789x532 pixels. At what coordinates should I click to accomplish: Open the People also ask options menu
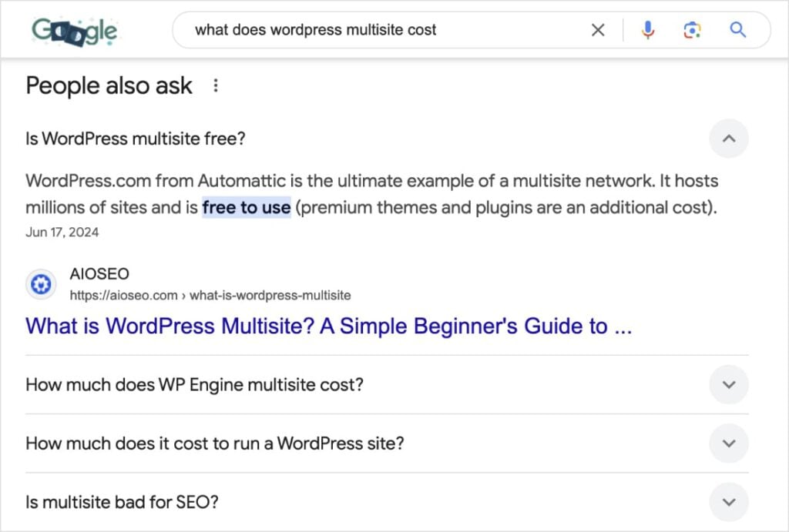point(216,85)
